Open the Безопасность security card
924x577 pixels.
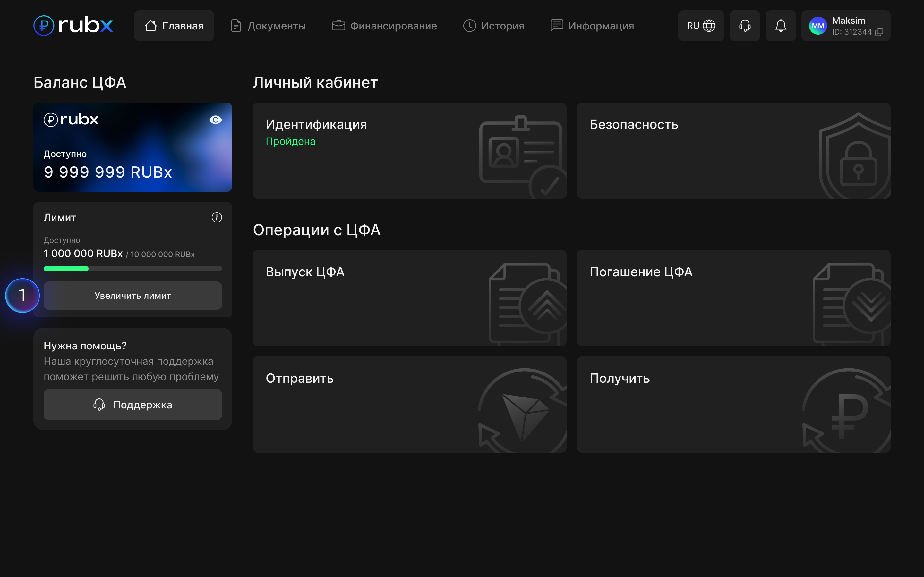733,150
